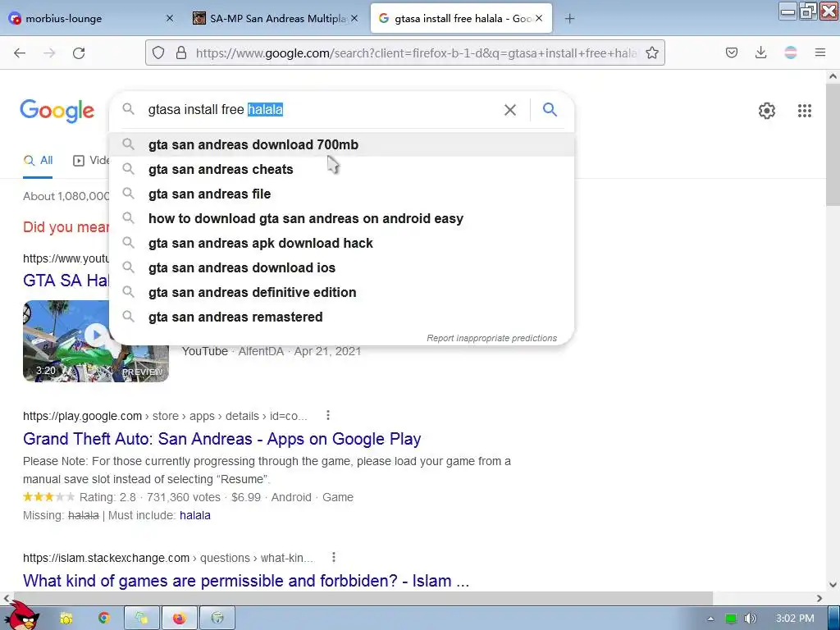
Task: Open What kind of games are permissible result
Action: pos(246,581)
